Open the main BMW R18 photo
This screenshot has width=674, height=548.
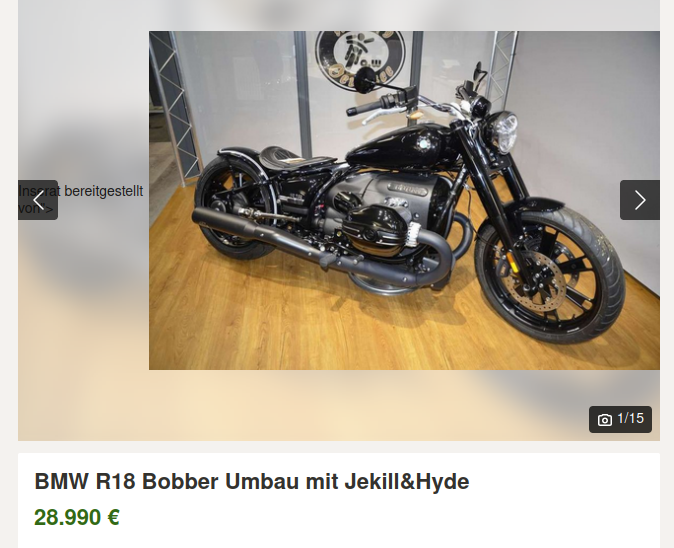404,200
